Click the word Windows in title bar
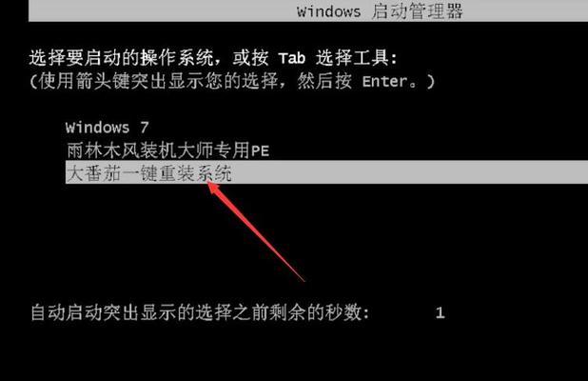 [x=328, y=11]
